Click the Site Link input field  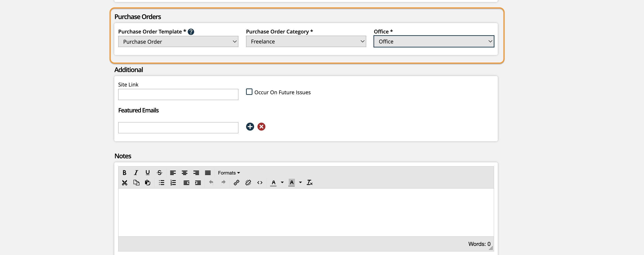coord(178,94)
